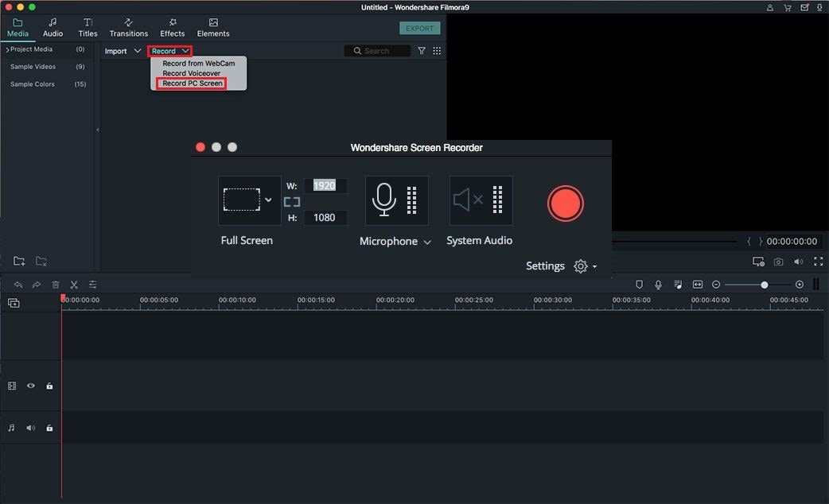This screenshot has width=829, height=504.
Task: Switch to the Transitions tab
Action: 128,28
